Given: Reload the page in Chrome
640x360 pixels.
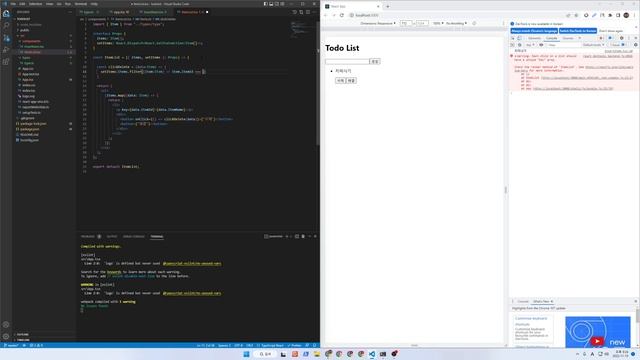Looking at the screenshot, I should [x=342, y=15].
